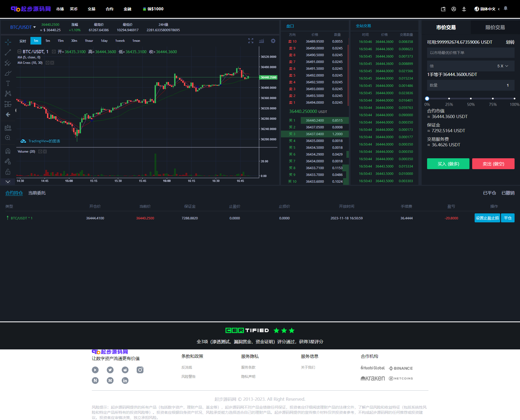Viewport: 520px width, 420px height.
Task: Collapse the drawing toolbar side handle
Action: [x=16, y=110]
